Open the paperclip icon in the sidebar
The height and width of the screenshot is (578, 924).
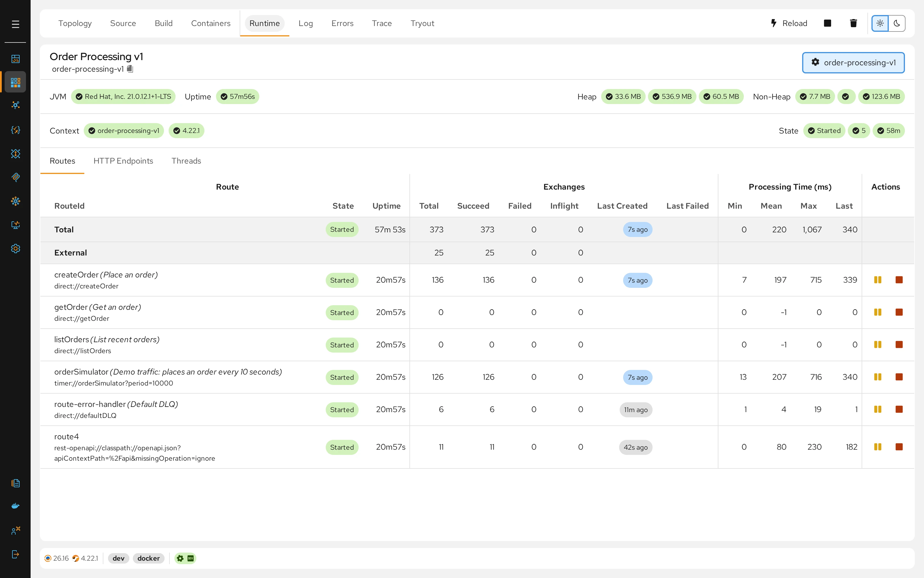(15, 177)
